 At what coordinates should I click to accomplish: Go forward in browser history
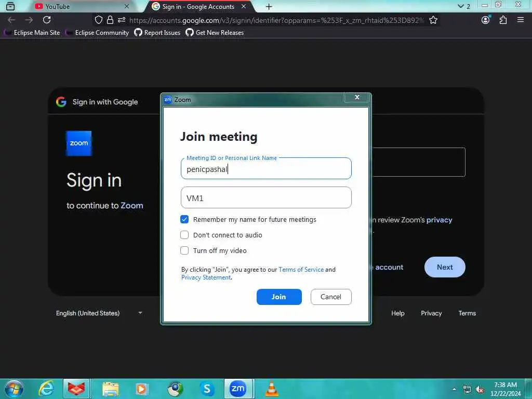point(29,20)
